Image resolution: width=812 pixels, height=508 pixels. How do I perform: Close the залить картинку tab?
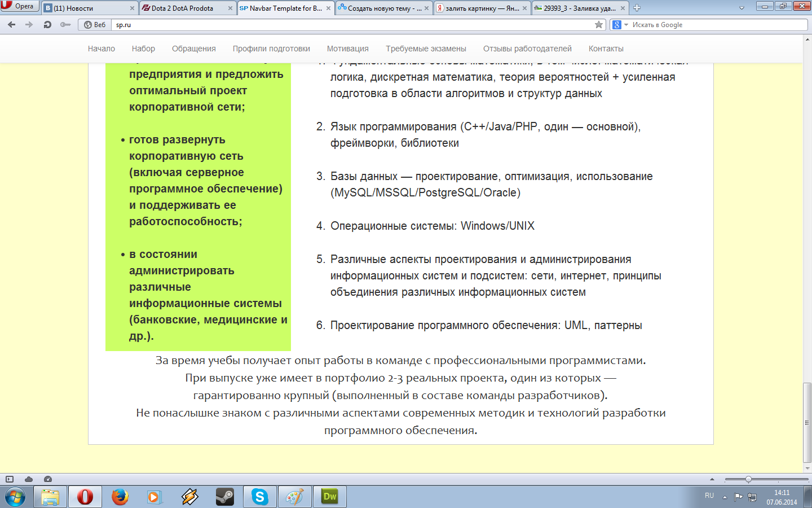[524, 8]
